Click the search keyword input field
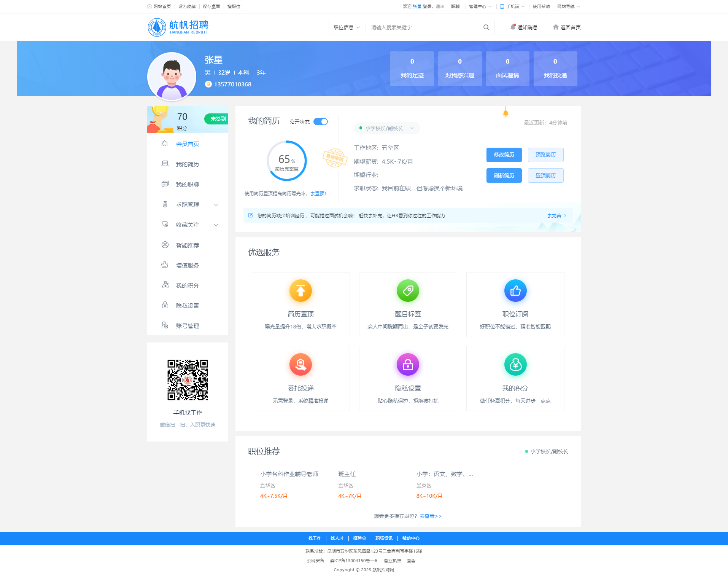Viewport: 728px width, 580px height. pyautogui.click(x=422, y=27)
